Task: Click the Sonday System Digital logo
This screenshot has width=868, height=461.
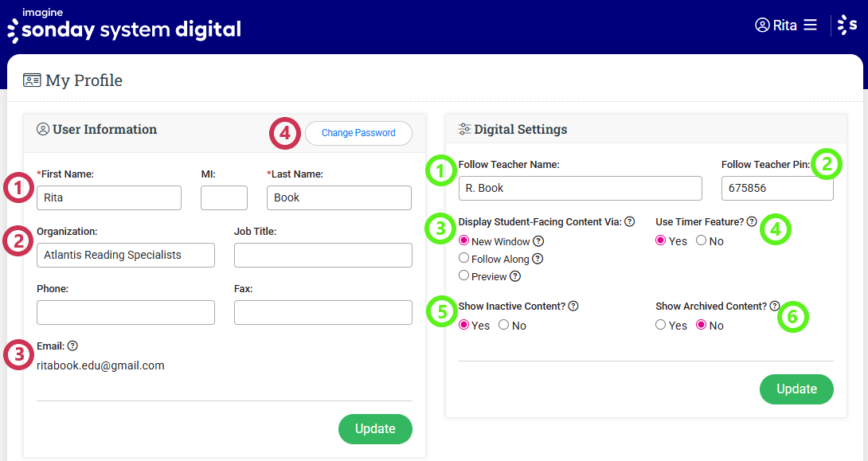Action: click(x=124, y=26)
